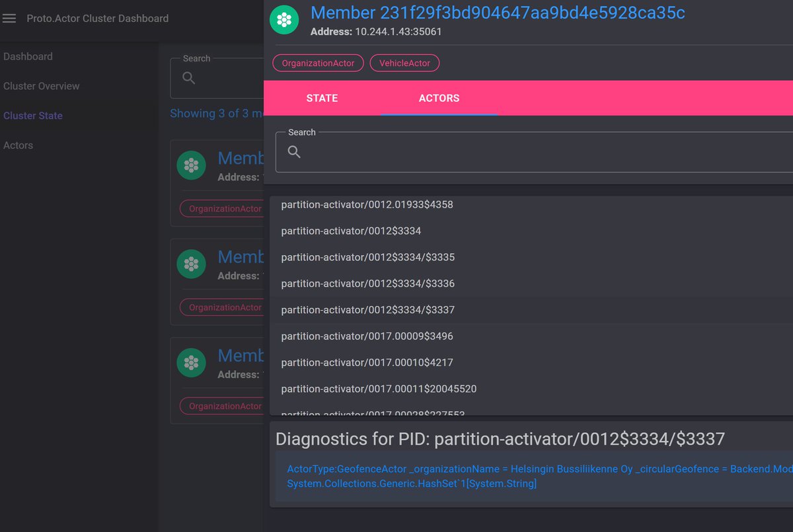Go to Dashboard in the sidebar
793x532 pixels.
pyautogui.click(x=28, y=57)
